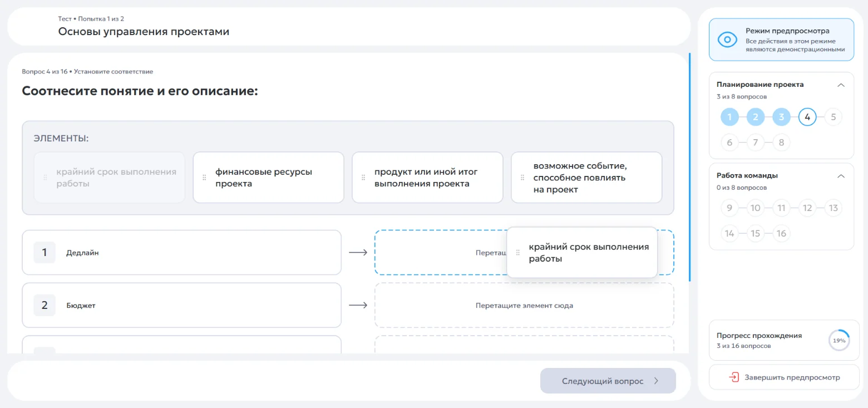Image resolution: width=868 pixels, height=408 pixels.
Task: Select the финансовые ресурсы проекта element card
Action: coord(268,178)
